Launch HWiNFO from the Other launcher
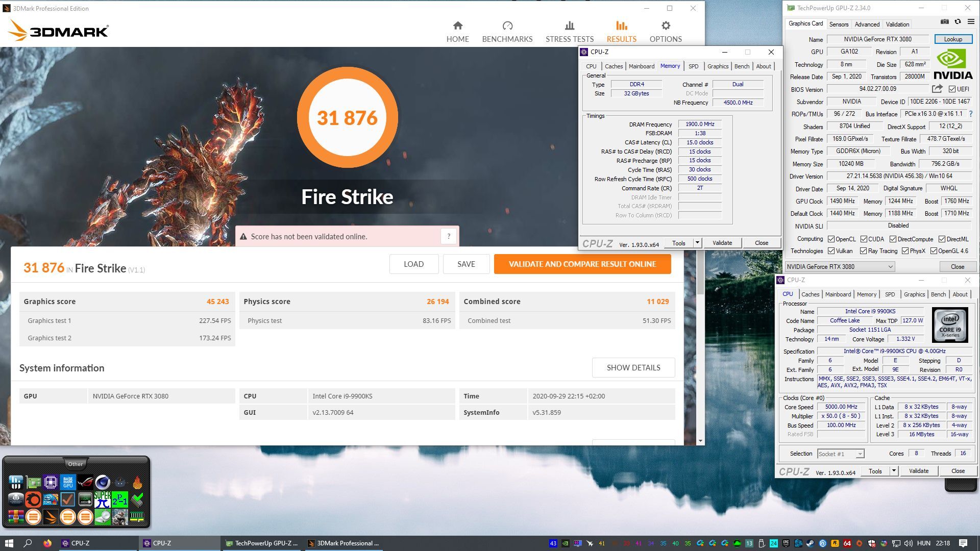 [x=16, y=482]
